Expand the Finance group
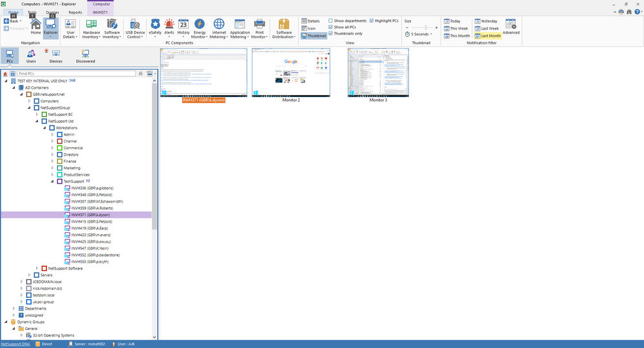 coord(53,161)
